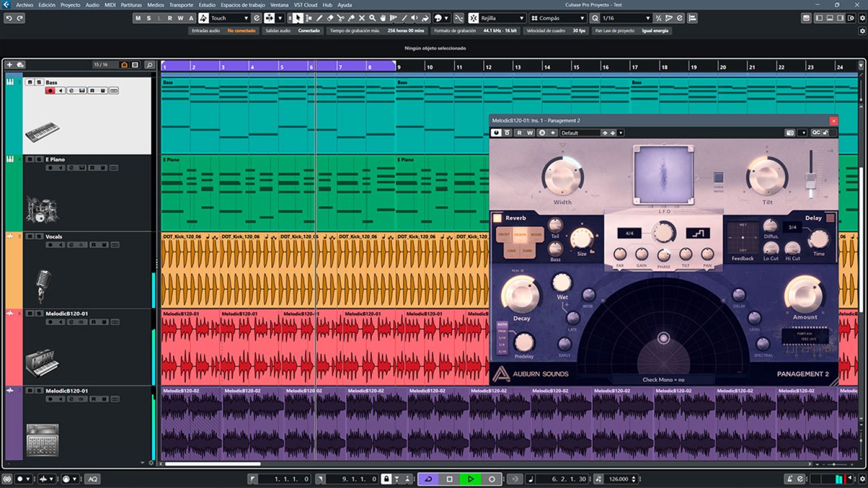Open the Proyecto menu
The image size is (868, 488).
[70, 5]
